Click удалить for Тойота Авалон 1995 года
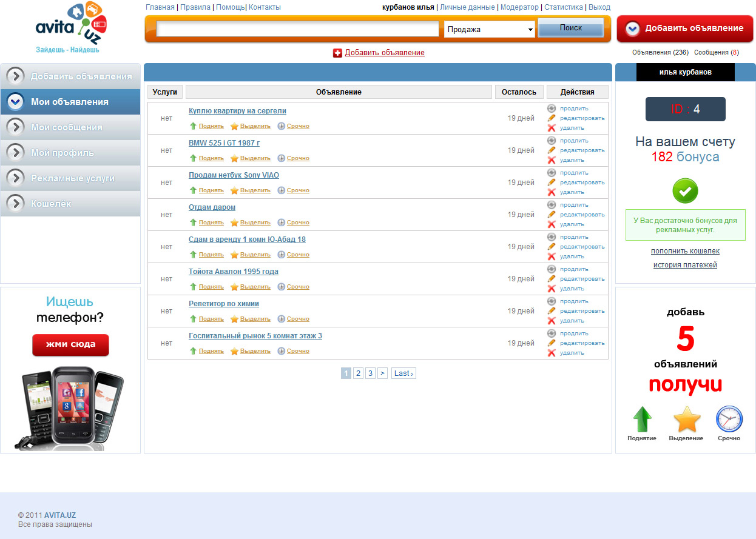This screenshot has width=756, height=539. (x=572, y=289)
